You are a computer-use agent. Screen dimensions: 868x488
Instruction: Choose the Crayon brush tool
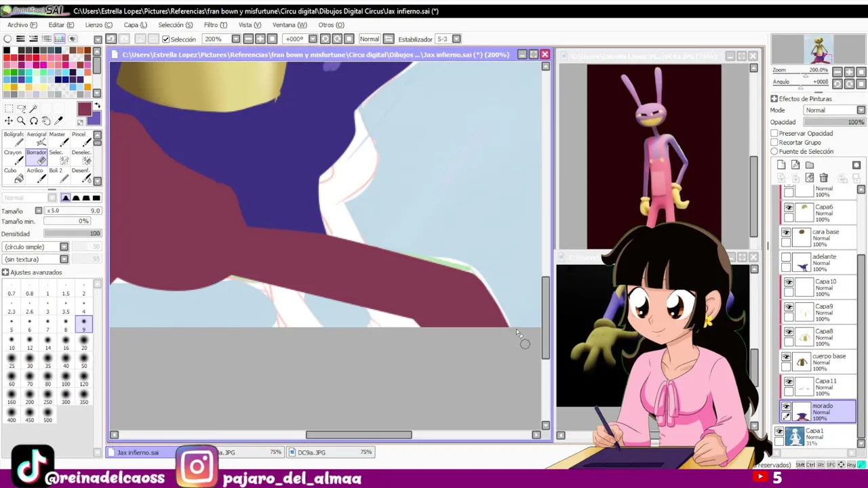tap(14, 157)
